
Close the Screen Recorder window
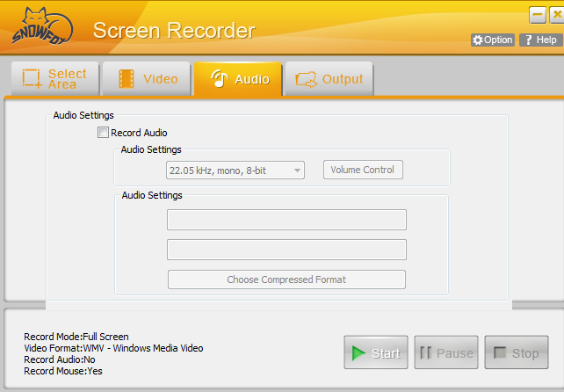[557, 15]
